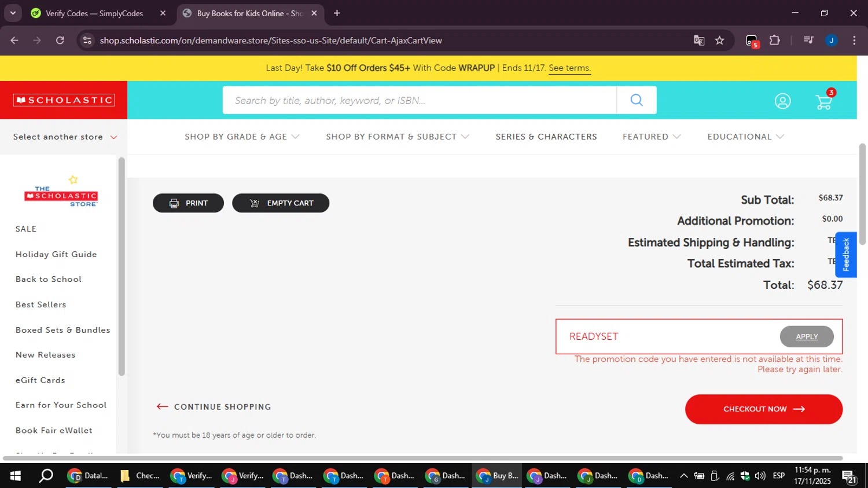Click the EMPTY CART button
This screenshot has height=488, width=868.
(281, 203)
